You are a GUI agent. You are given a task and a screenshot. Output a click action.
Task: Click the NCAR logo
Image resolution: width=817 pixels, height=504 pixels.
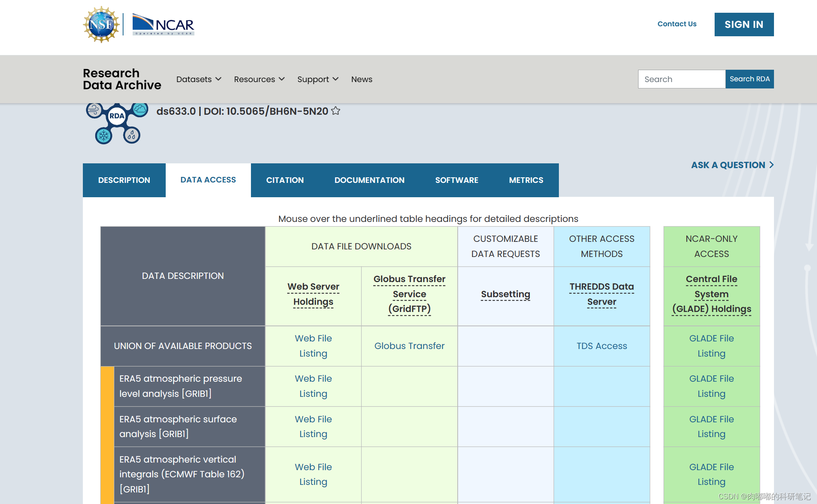point(163,25)
